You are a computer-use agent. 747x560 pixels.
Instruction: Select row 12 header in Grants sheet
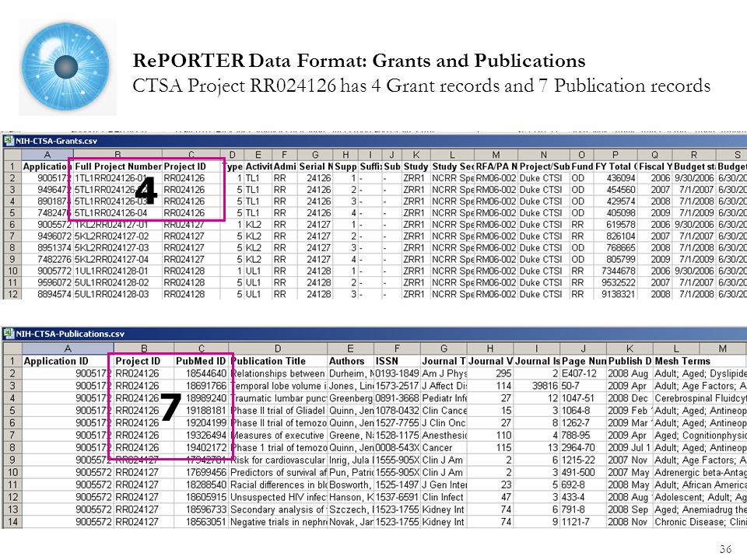point(12,294)
